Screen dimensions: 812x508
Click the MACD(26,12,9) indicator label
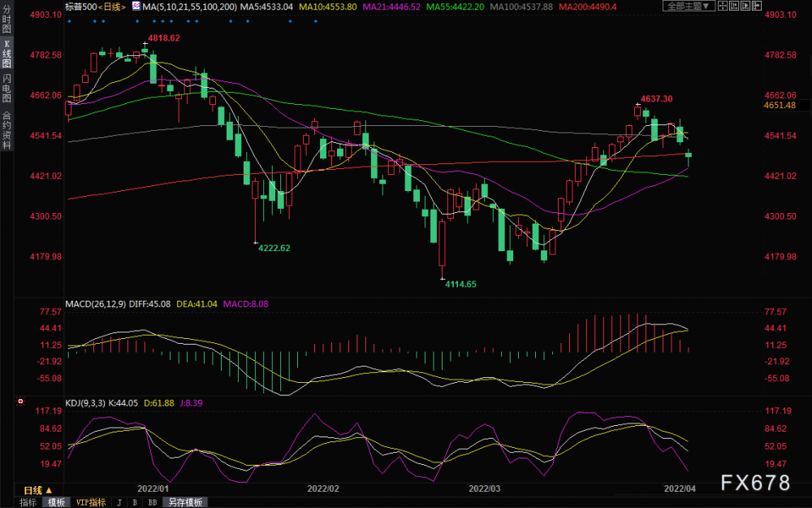(95, 304)
